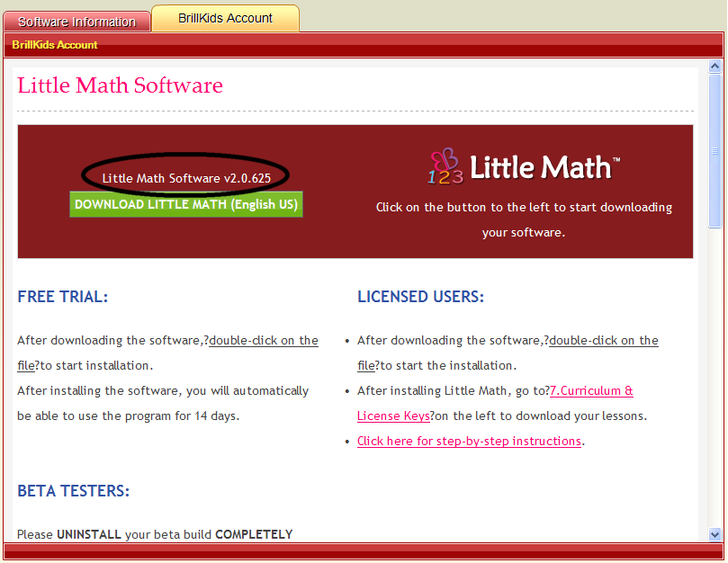Click the scroll up arrow

715,67
